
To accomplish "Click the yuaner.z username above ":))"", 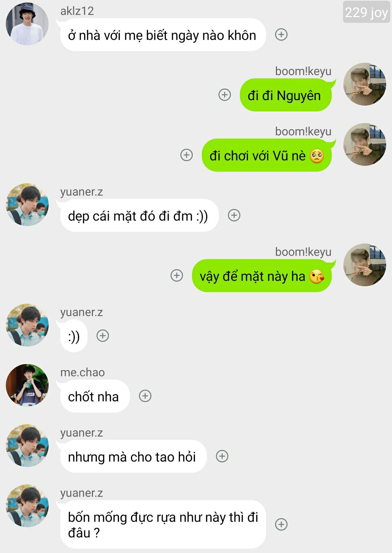I will click(82, 312).
